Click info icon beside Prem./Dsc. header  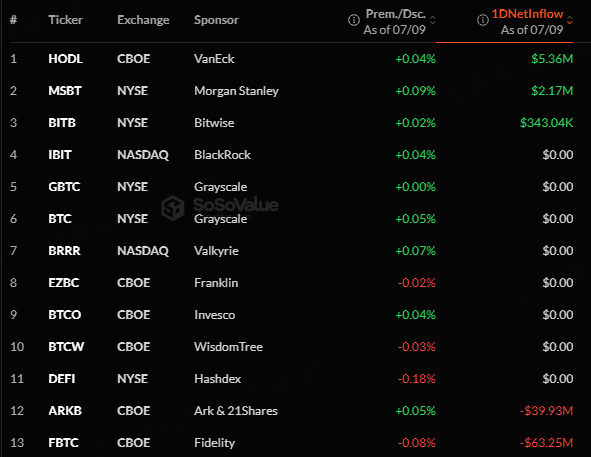pyautogui.click(x=354, y=20)
